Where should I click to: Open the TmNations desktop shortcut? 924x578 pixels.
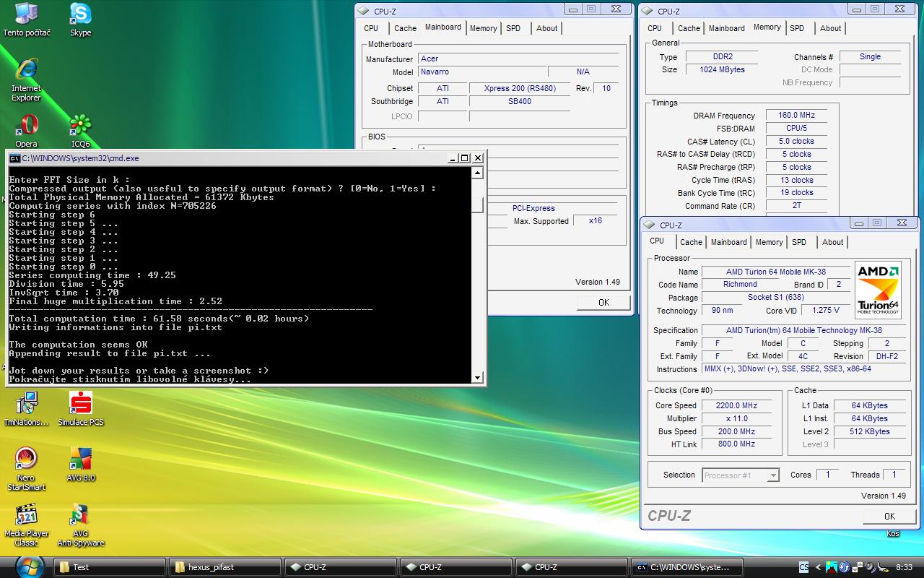(27, 409)
